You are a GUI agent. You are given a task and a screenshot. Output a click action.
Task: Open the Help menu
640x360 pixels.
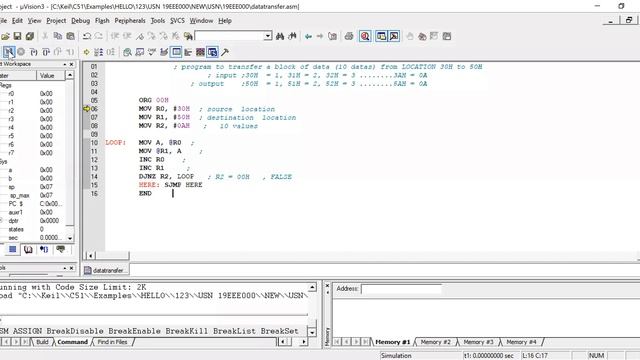pos(224,20)
